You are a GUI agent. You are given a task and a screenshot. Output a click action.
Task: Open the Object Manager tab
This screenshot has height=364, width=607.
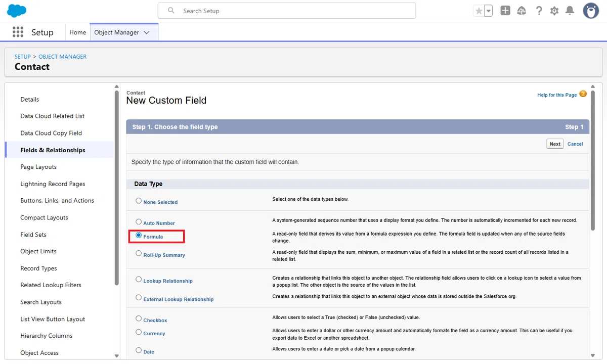(116, 32)
